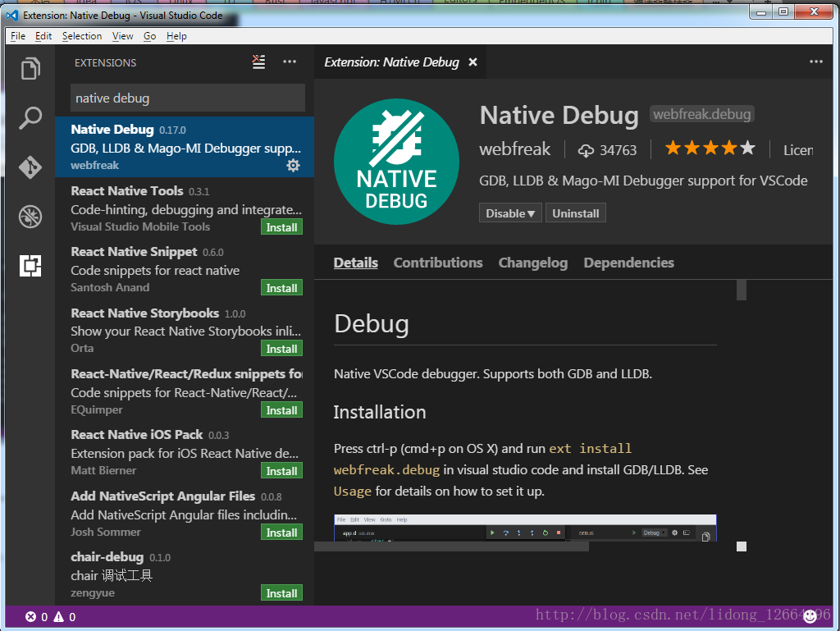Click the Visual Studio Code title bar icon

(12, 16)
